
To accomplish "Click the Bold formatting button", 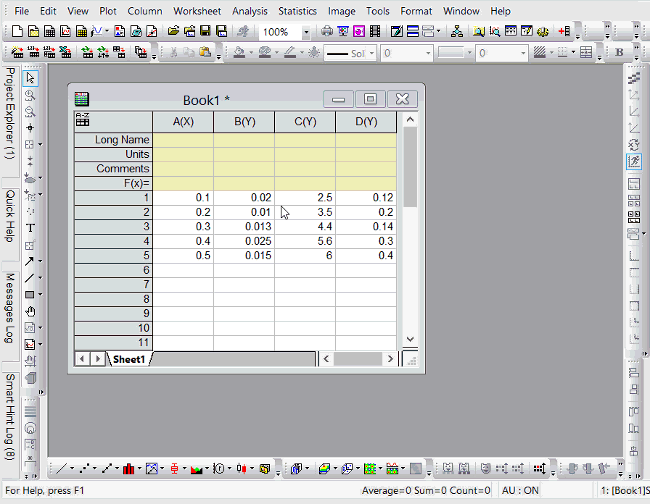I will click(619, 52).
